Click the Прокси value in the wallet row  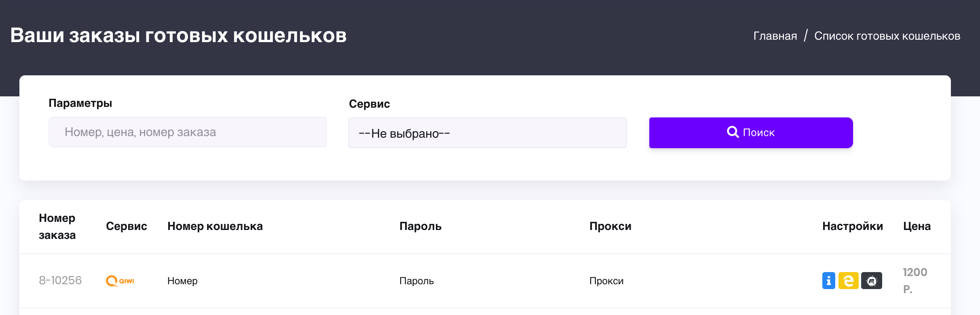tap(606, 281)
